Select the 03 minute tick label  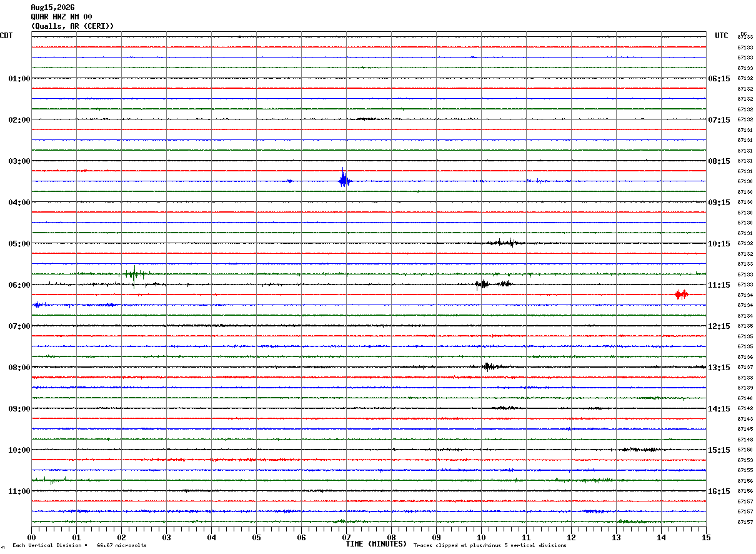point(166,537)
